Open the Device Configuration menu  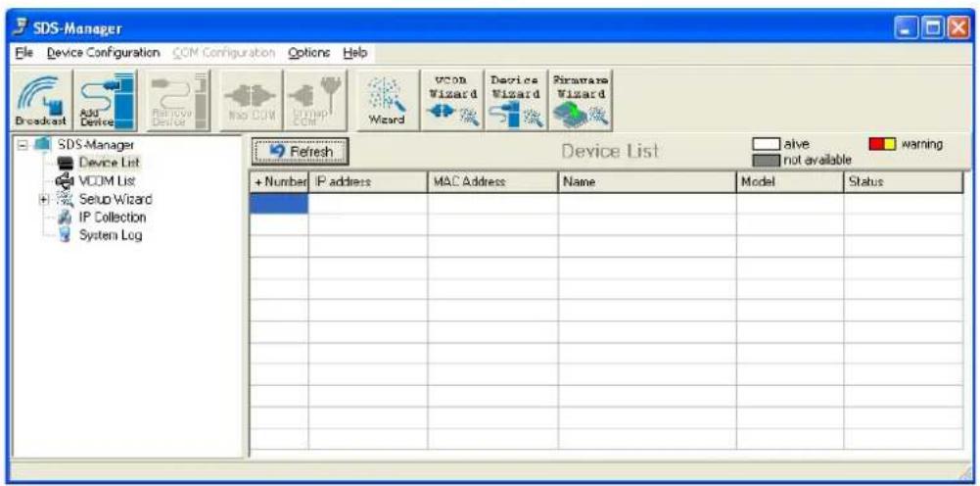(103, 53)
